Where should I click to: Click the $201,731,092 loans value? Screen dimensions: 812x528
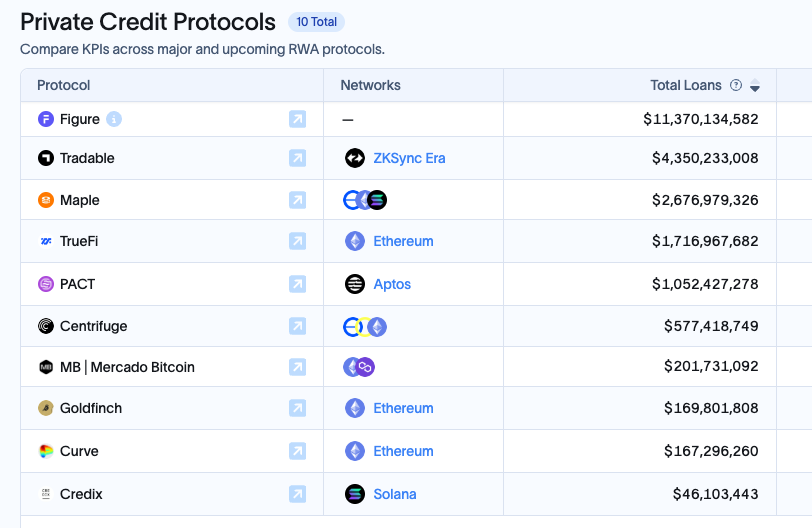coord(711,366)
